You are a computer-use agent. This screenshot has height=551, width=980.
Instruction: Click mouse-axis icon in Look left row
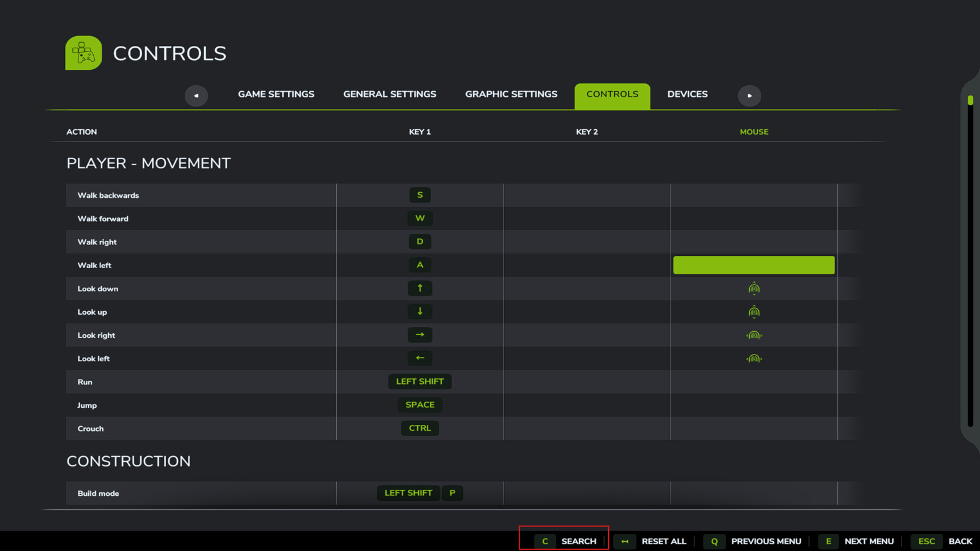pyautogui.click(x=754, y=358)
